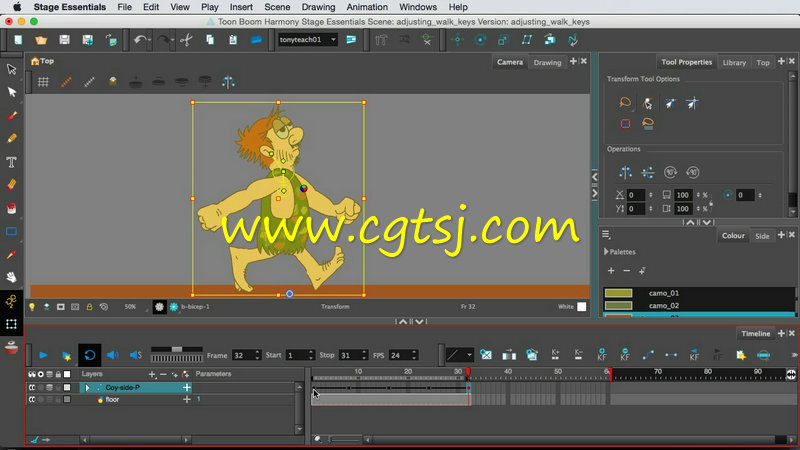Image resolution: width=800 pixels, height=450 pixels.
Task: Open the Drawing menu
Action: tap(318, 7)
